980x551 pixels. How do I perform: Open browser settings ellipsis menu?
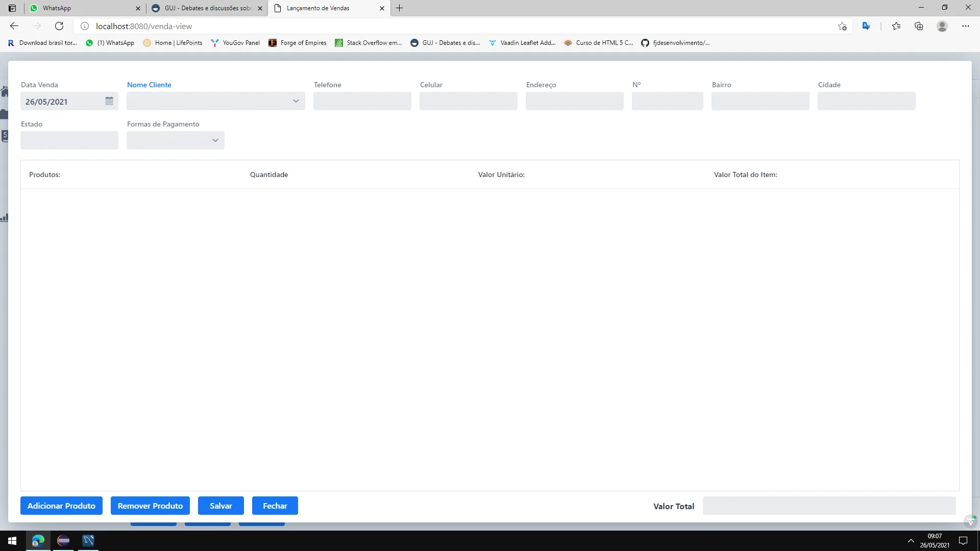965,26
